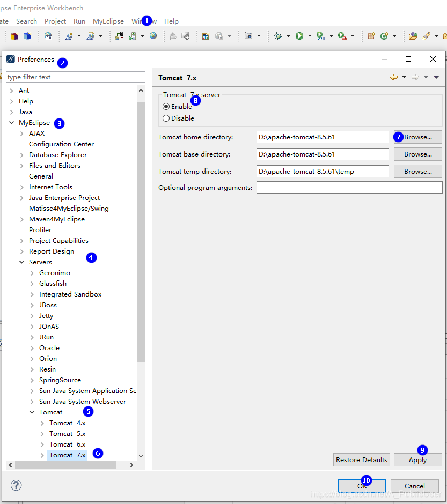Click the Tomcat home directory field
Screen dimensions: 447x504
323,137
